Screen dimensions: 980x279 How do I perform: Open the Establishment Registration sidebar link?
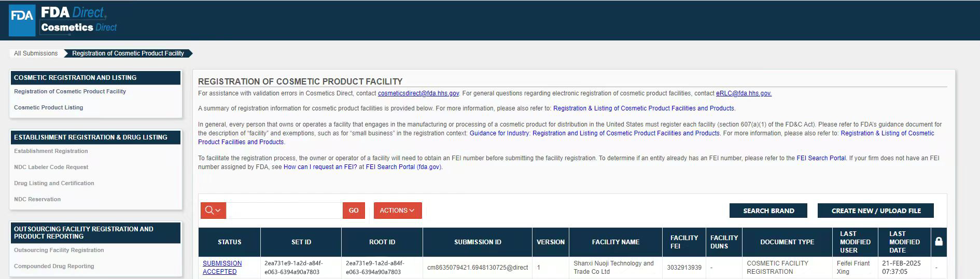coord(51,151)
